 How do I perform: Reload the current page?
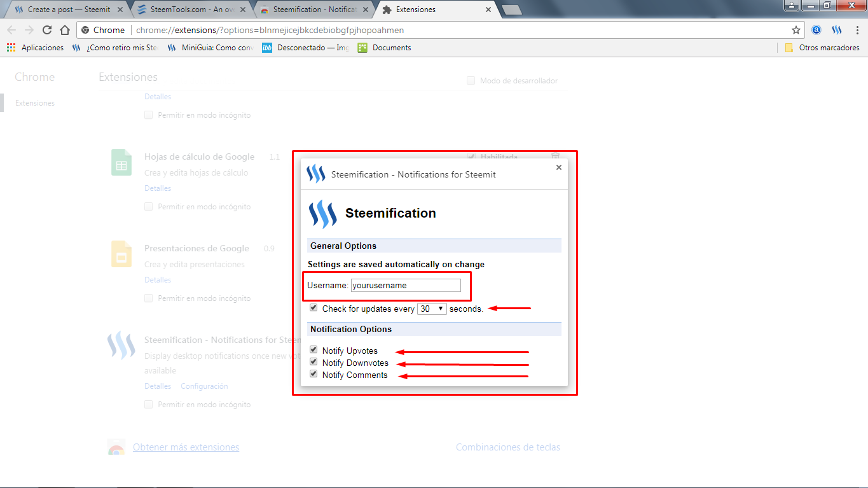pos(47,30)
